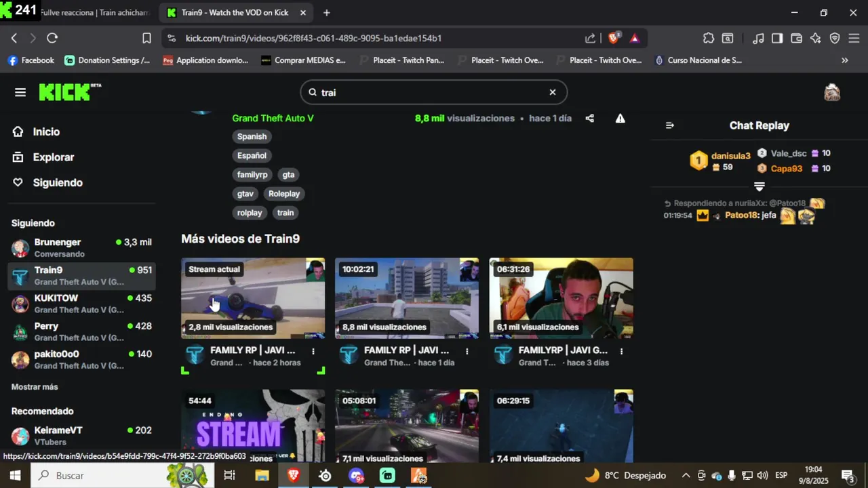This screenshot has height=488, width=868.
Task: Select the gta tag
Action: coord(288,174)
